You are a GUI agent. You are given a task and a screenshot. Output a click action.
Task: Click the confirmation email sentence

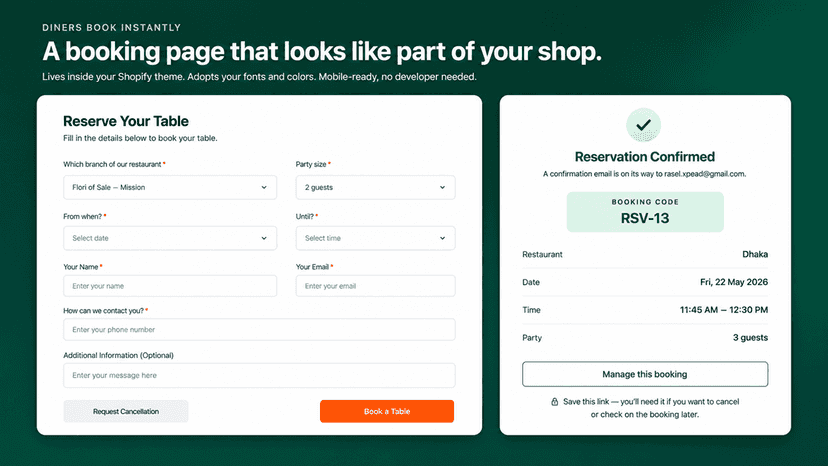645,174
